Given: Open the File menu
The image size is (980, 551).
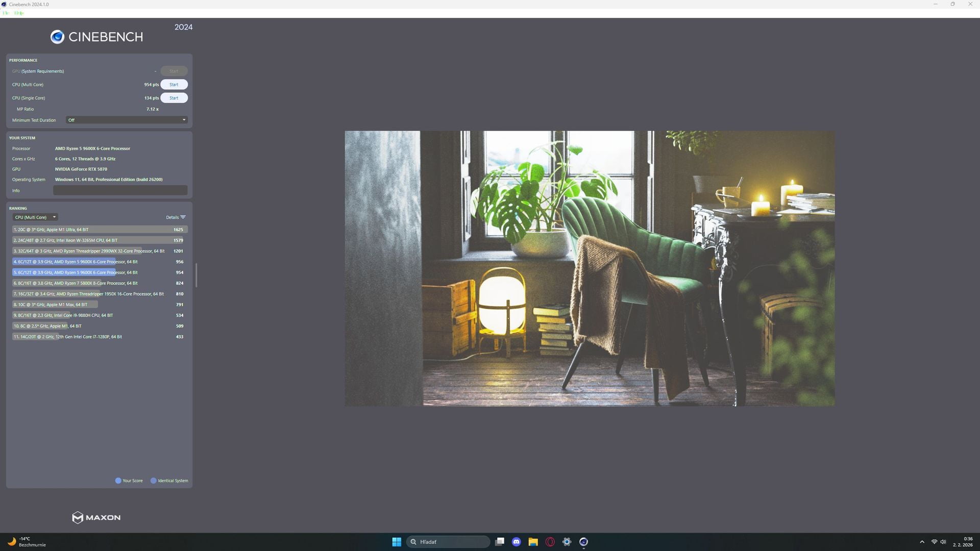Looking at the screenshot, I should pyautogui.click(x=6, y=13).
